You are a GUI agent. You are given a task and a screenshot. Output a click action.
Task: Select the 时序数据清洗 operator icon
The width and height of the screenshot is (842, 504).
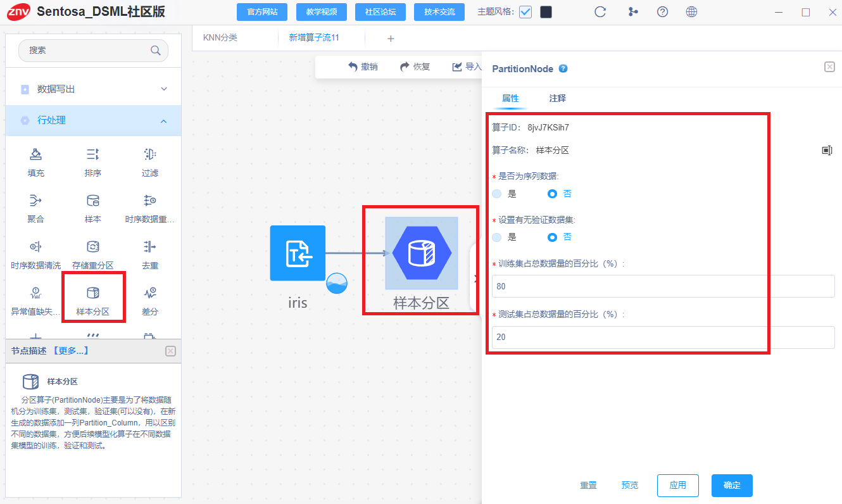point(36,246)
